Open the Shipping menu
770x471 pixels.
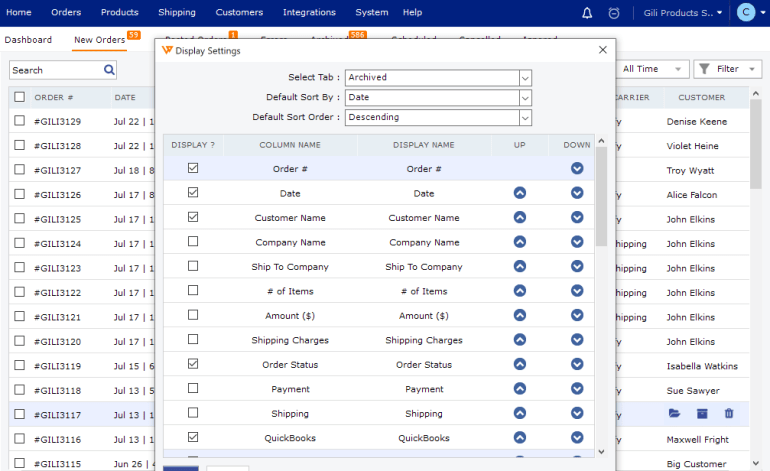(x=177, y=12)
